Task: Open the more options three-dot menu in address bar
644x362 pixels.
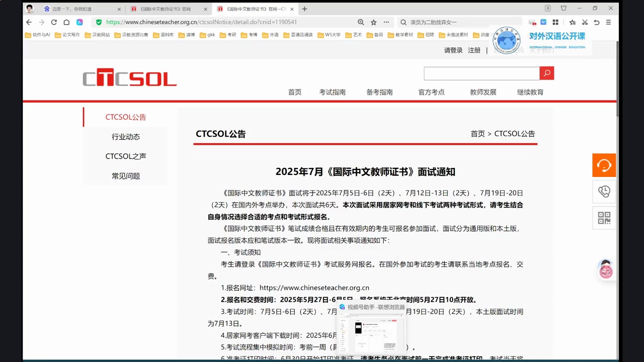Action: pos(386,22)
